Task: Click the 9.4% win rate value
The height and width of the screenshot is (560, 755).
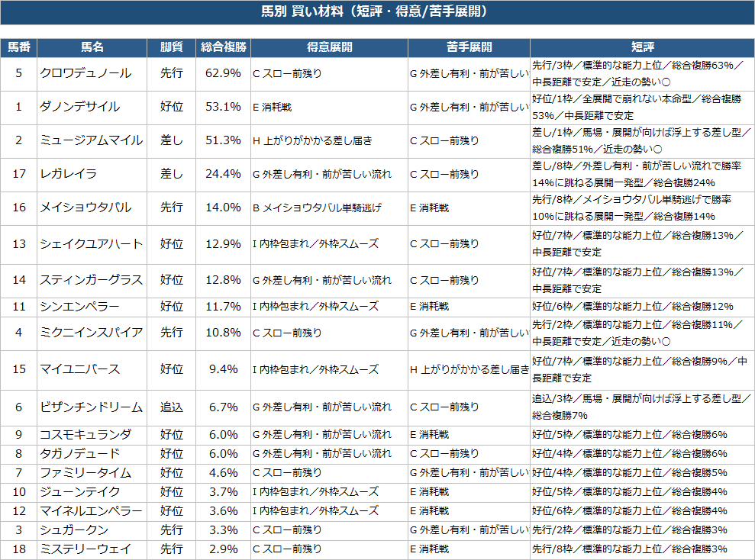Action: [x=224, y=369]
